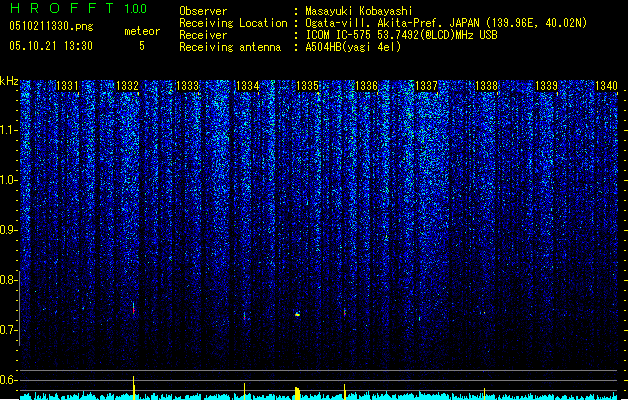Click the time marker 1340
The width and height of the screenshot is (629, 400).
(x=606, y=86)
